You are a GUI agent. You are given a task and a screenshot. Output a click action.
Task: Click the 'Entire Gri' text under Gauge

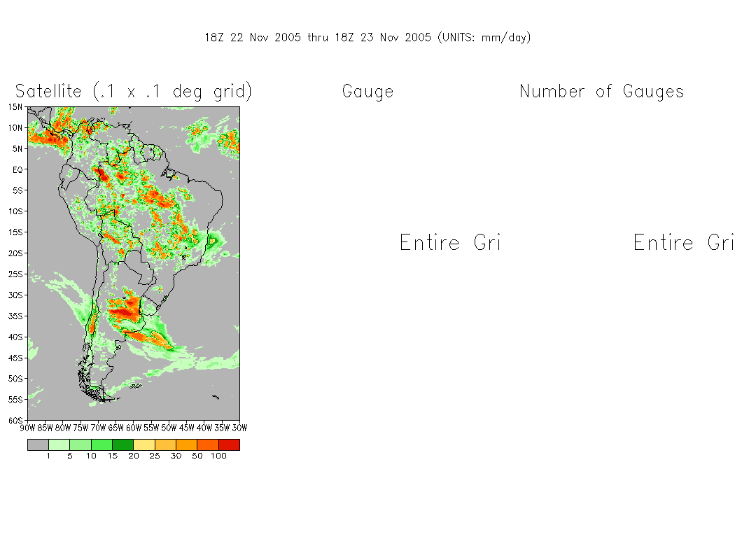tap(450, 242)
